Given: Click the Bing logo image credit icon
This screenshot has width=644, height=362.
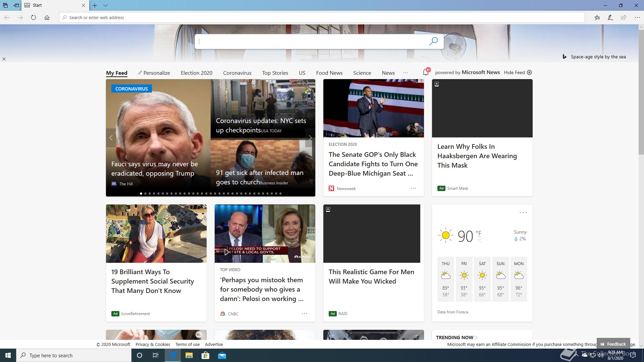Looking at the screenshot, I should pyautogui.click(x=565, y=57).
